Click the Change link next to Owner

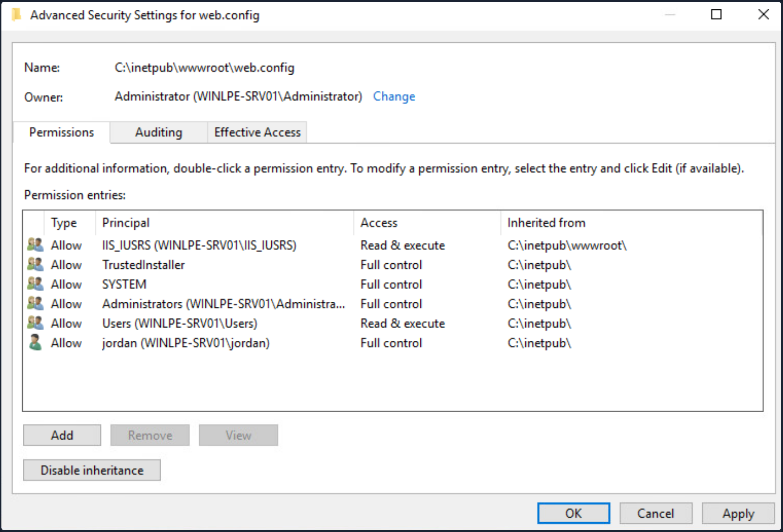pyautogui.click(x=393, y=96)
